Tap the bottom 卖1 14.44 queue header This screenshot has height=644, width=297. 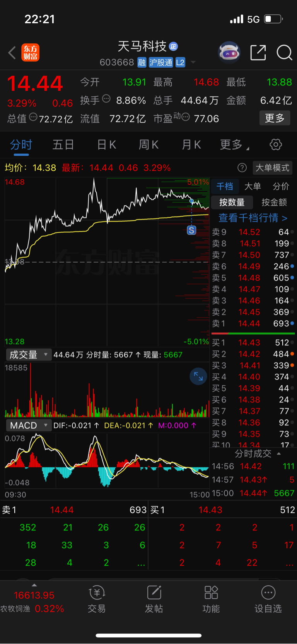(x=74, y=510)
